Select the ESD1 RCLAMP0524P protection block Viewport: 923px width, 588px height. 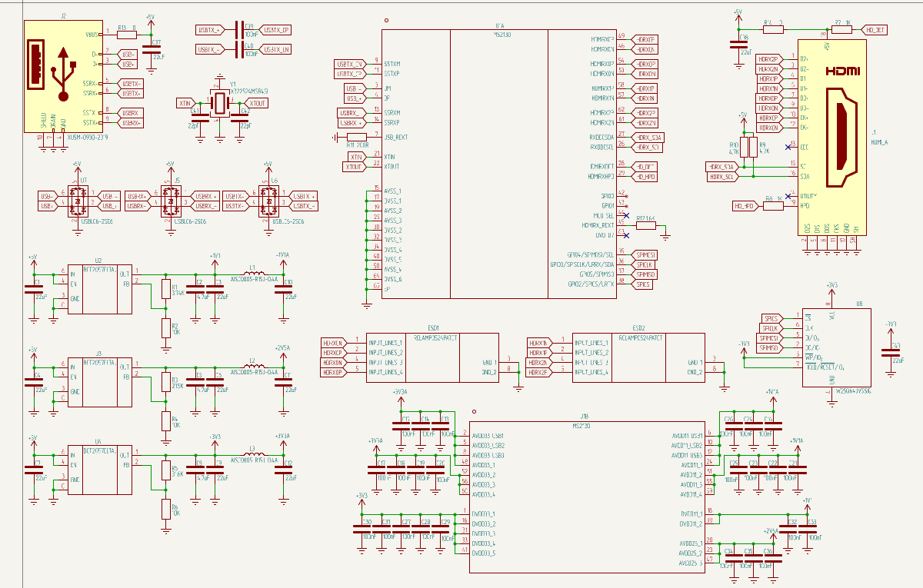click(x=431, y=357)
